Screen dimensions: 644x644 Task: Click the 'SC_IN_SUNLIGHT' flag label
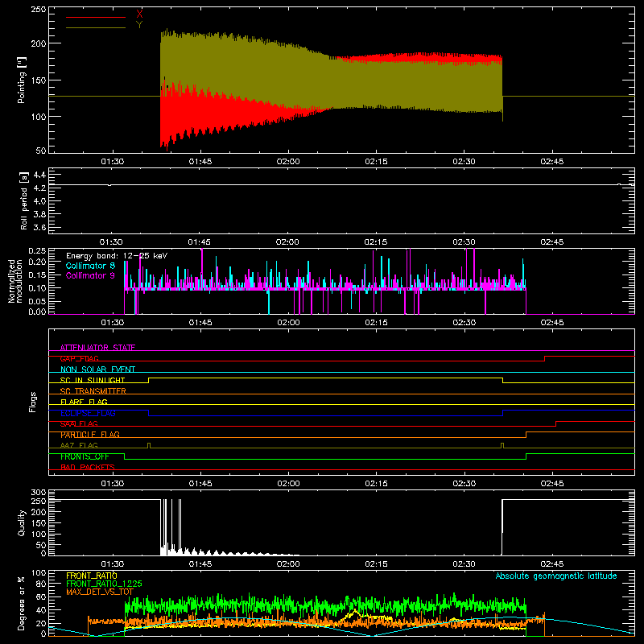93,380
